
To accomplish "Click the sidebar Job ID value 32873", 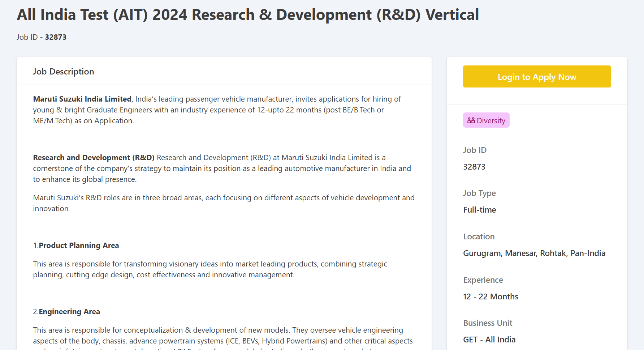I will pyautogui.click(x=474, y=167).
